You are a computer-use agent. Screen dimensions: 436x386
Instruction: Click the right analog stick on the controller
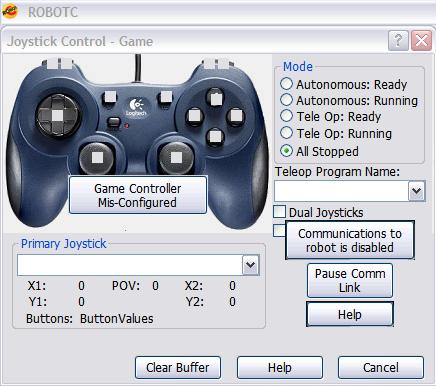176,158
